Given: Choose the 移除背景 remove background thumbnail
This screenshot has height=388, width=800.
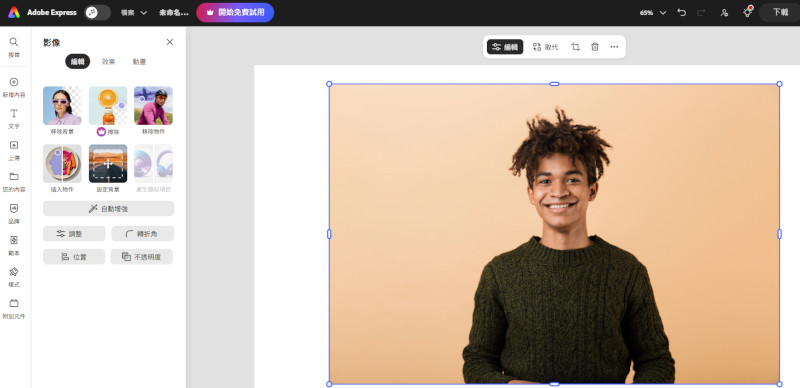Looking at the screenshot, I should [x=62, y=106].
